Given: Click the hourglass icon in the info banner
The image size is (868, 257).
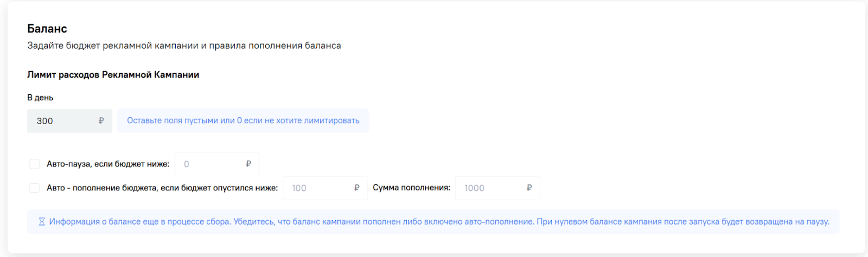Looking at the screenshot, I should [42, 222].
